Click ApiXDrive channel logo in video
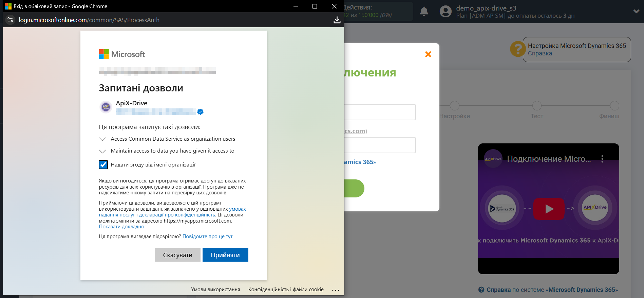Screen dimensions: 644x298 click(x=493, y=159)
